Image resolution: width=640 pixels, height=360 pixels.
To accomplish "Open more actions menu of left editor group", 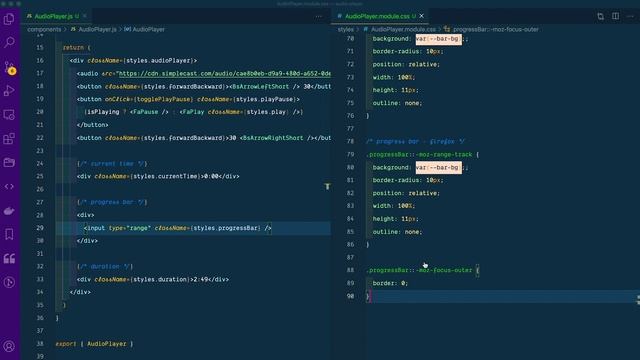I will pos(319,16).
